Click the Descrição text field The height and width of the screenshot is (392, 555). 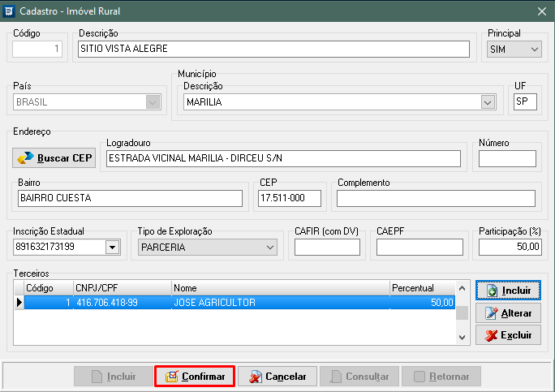[x=273, y=50]
